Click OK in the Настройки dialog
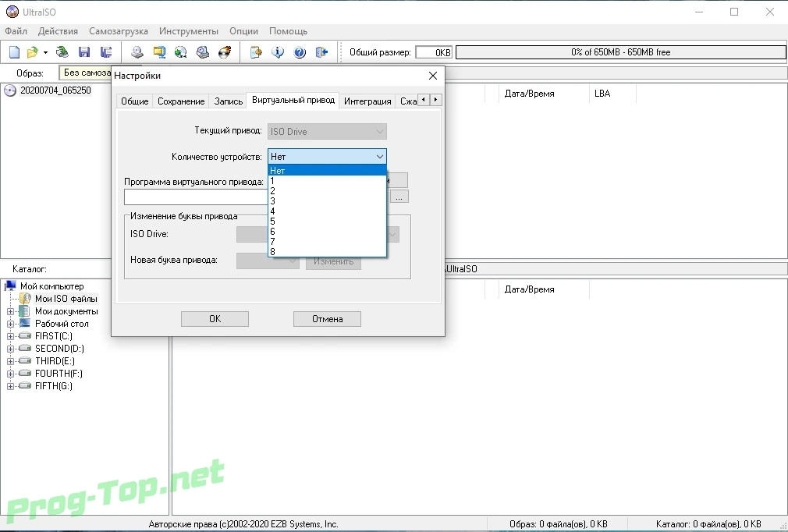The width and height of the screenshot is (788, 532). 215,319
